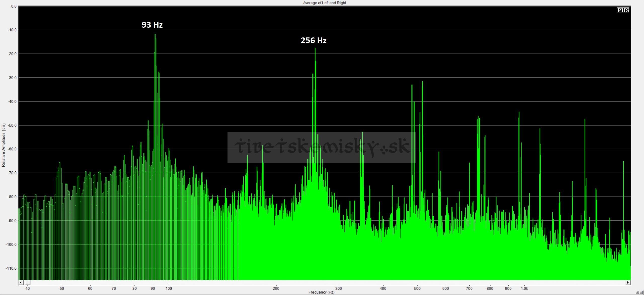This screenshot has height=295, width=644.
Task: Click the 1.0k frequency tick label
Action: (x=524, y=288)
